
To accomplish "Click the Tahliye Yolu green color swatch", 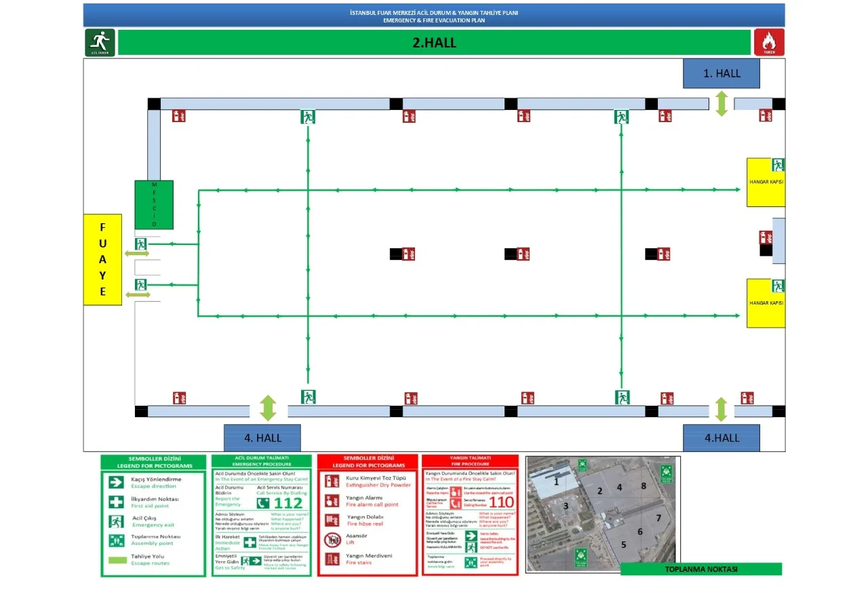I will coord(116,560).
